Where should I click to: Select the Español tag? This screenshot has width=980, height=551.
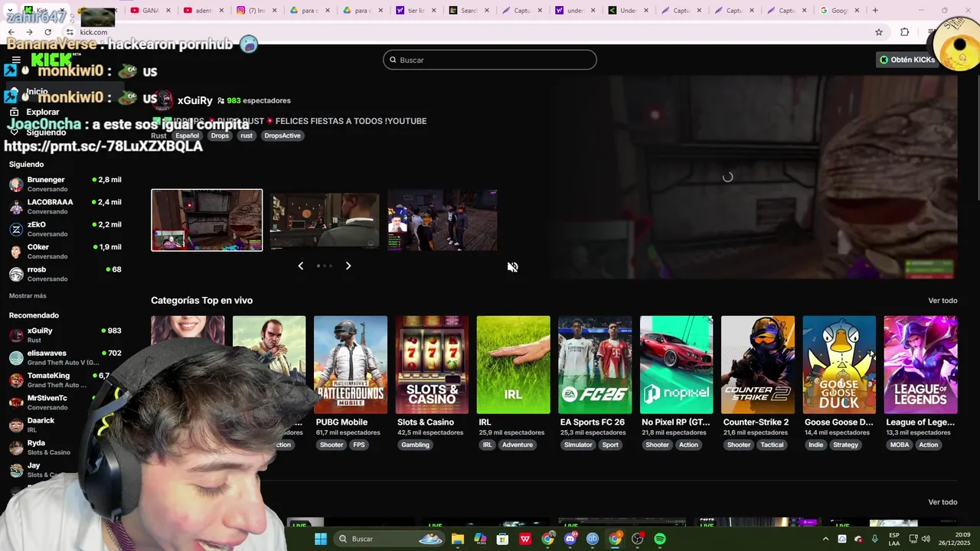click(x=187, y=135)
